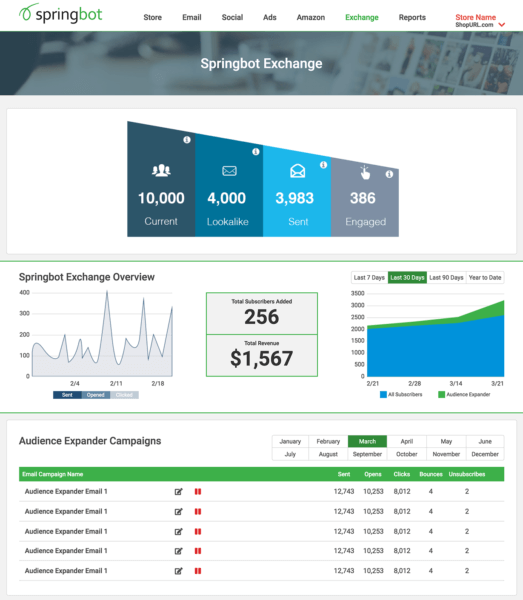Click the info icon on Sent panel
Viewport: 523px width, 600px height.
(x=323, y=165)
